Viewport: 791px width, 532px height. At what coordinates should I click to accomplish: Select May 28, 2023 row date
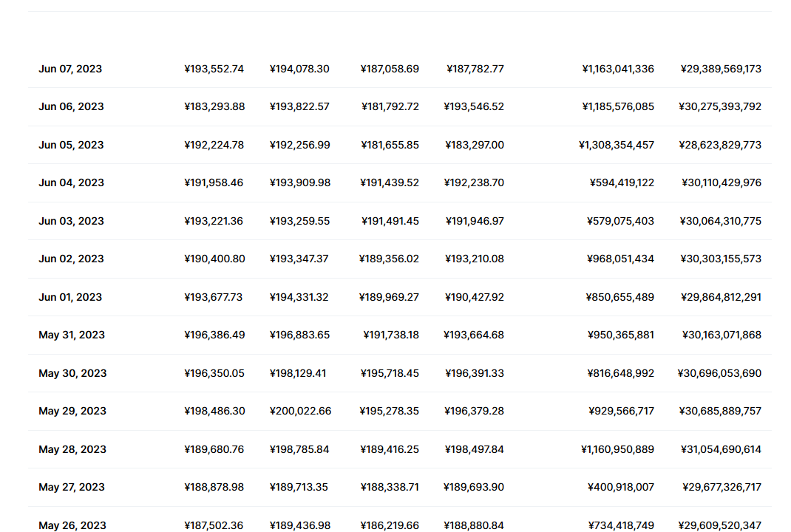pos(72,449)
